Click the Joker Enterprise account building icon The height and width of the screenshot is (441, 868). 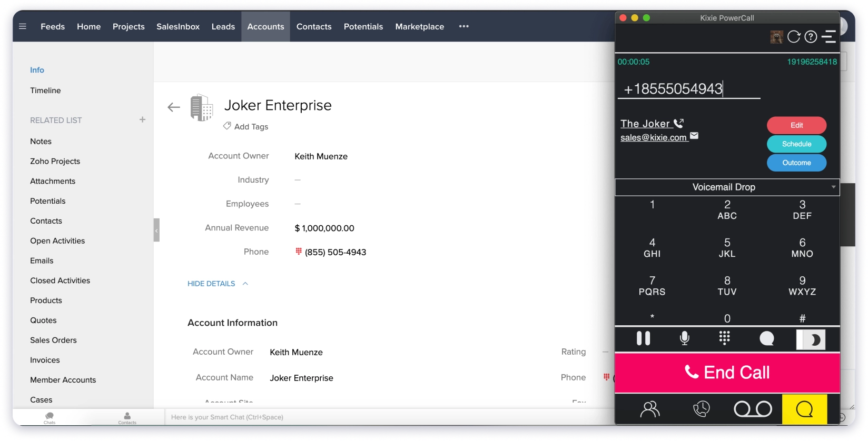(202, 108)
